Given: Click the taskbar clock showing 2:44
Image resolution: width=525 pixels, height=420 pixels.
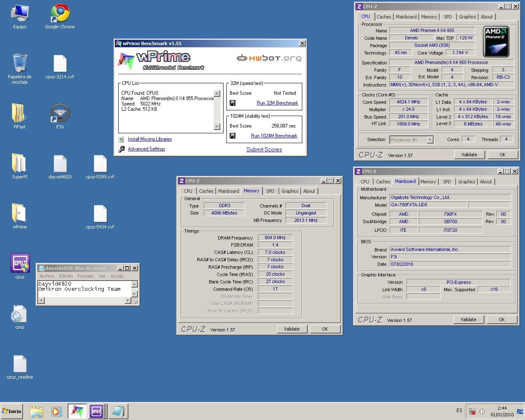Looking at the screenshot, I should click(x=502, y=408).
